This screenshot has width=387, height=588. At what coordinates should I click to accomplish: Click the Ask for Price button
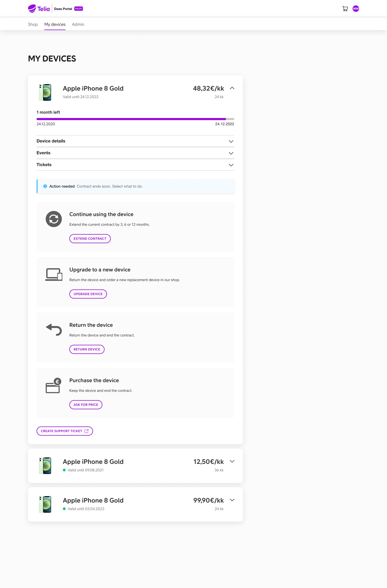[x=86, y=405]
